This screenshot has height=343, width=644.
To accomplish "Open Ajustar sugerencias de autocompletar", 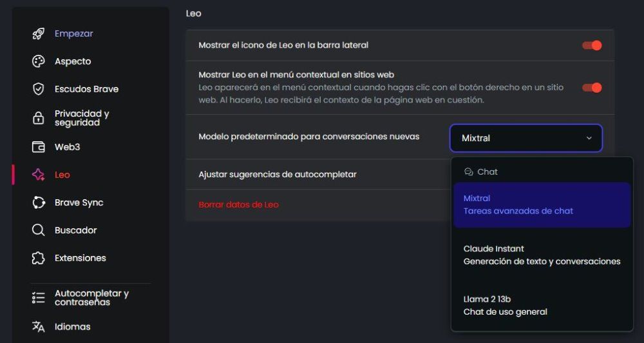I will [278, 174].
